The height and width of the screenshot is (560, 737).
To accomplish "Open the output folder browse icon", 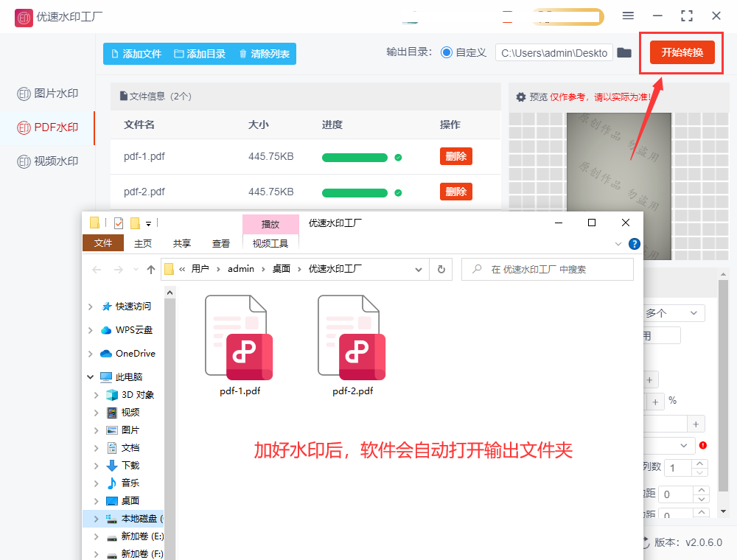I will coord(624,52).
